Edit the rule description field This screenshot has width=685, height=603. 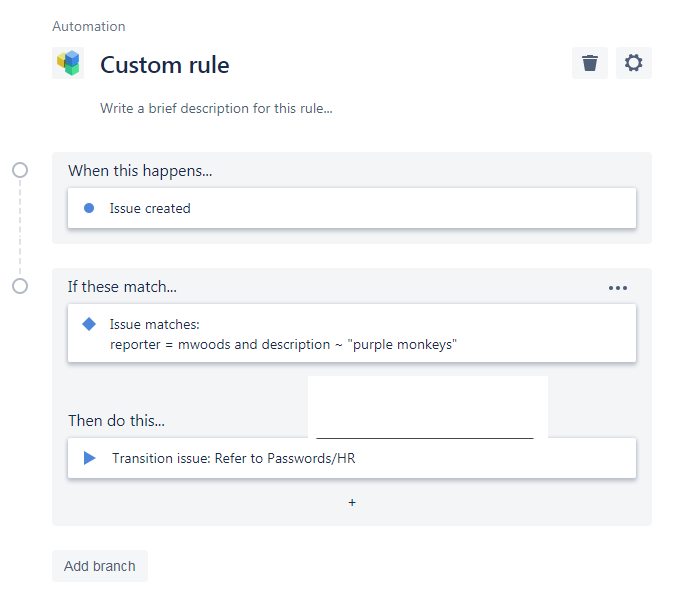click(216, 108)
